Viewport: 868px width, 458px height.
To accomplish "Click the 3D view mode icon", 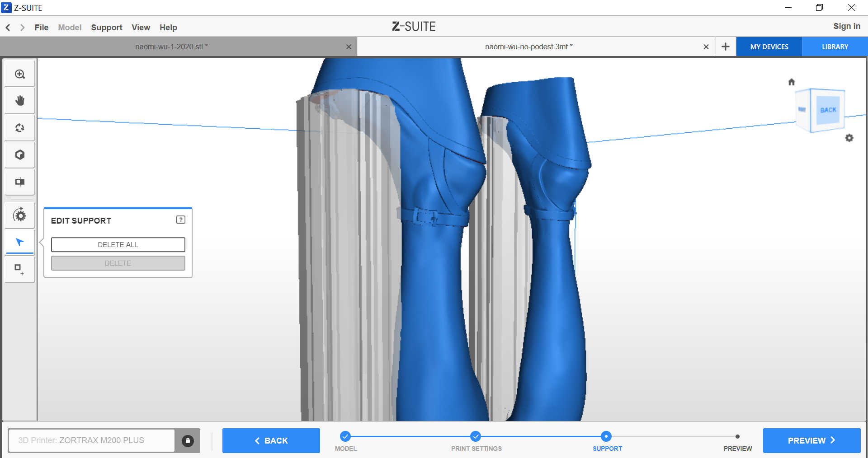I will tap(19, 154).
